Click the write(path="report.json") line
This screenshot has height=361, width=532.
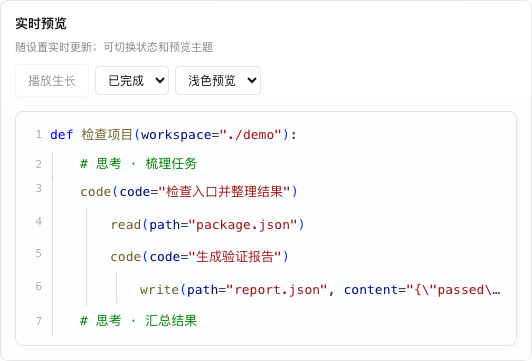coord(320,290)
